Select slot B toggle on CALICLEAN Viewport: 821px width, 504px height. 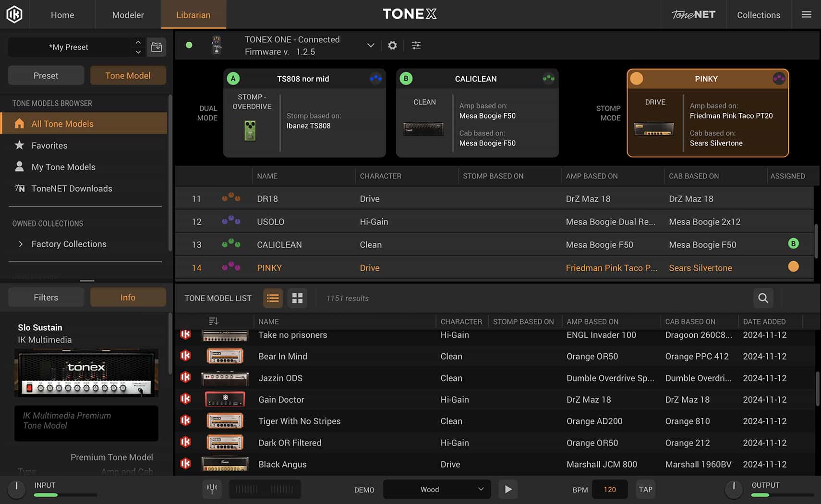(406, 78)
